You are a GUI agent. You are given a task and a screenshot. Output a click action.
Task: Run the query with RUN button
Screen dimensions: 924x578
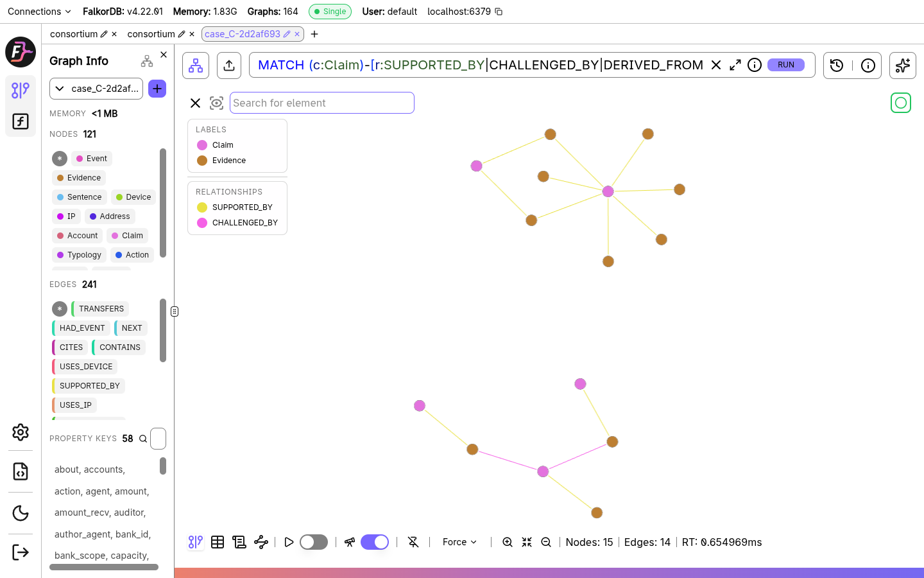pos(786,65)
